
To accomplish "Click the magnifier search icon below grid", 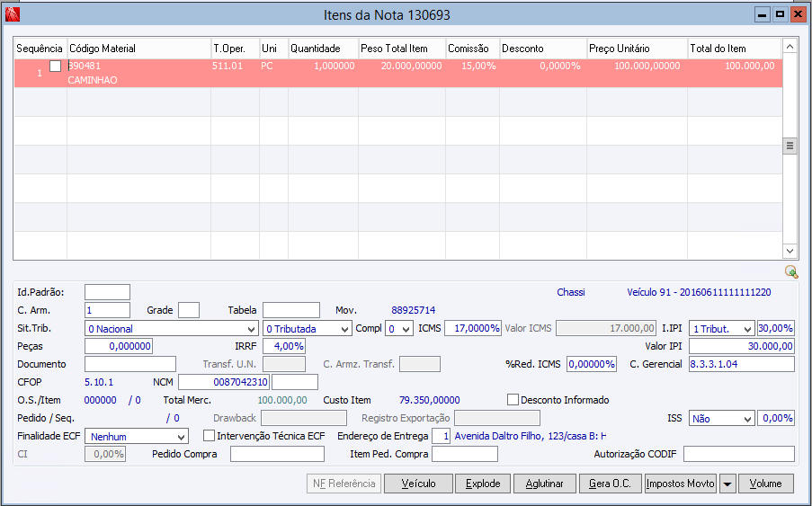I will 790,271.
